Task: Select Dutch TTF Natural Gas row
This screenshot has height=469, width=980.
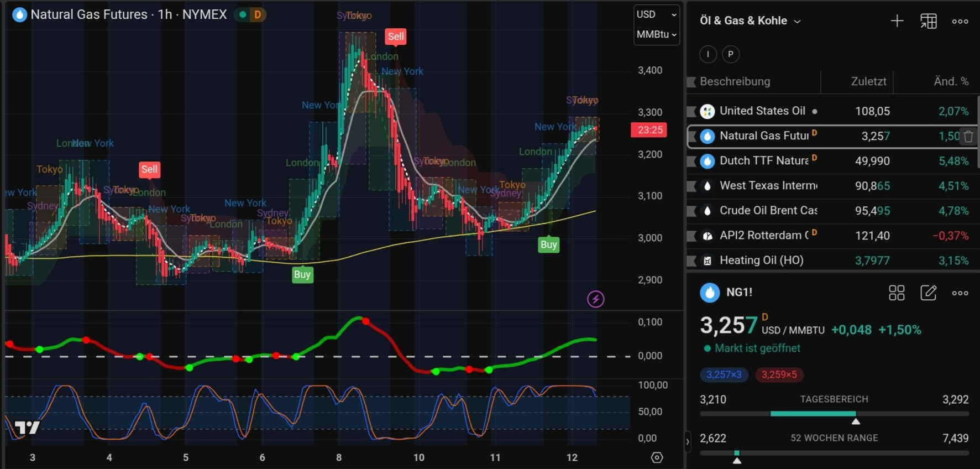Action: (x=763, y=161)
